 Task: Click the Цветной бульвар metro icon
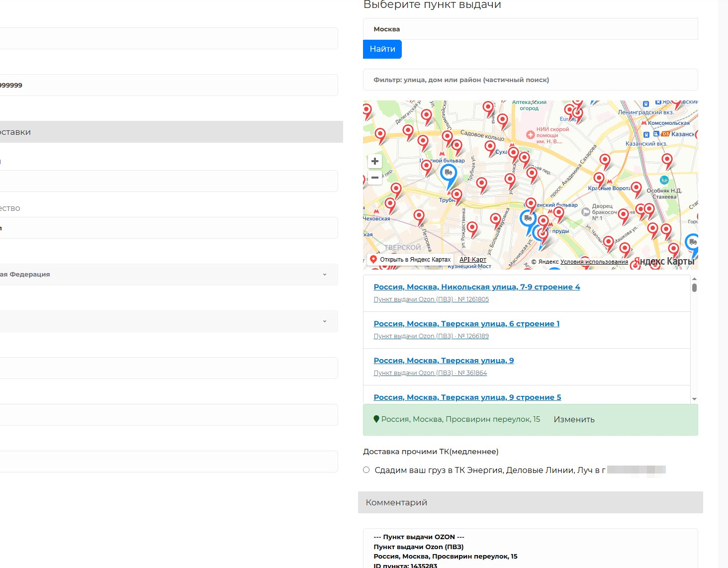(x=442, y=154)
